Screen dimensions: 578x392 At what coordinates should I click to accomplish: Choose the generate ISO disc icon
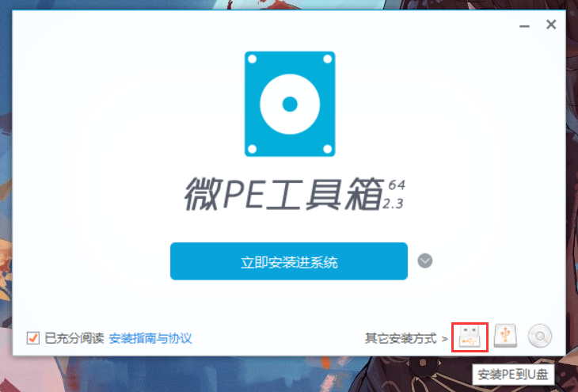coord(540,336)
